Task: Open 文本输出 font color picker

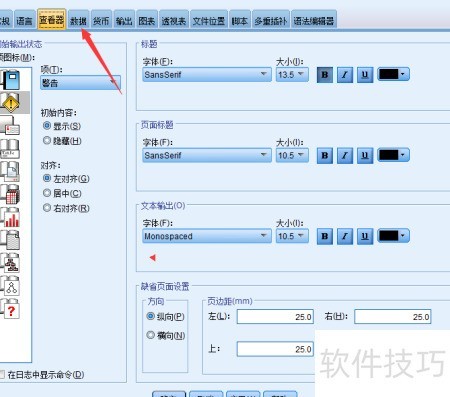Action: (x=393, y=236)
